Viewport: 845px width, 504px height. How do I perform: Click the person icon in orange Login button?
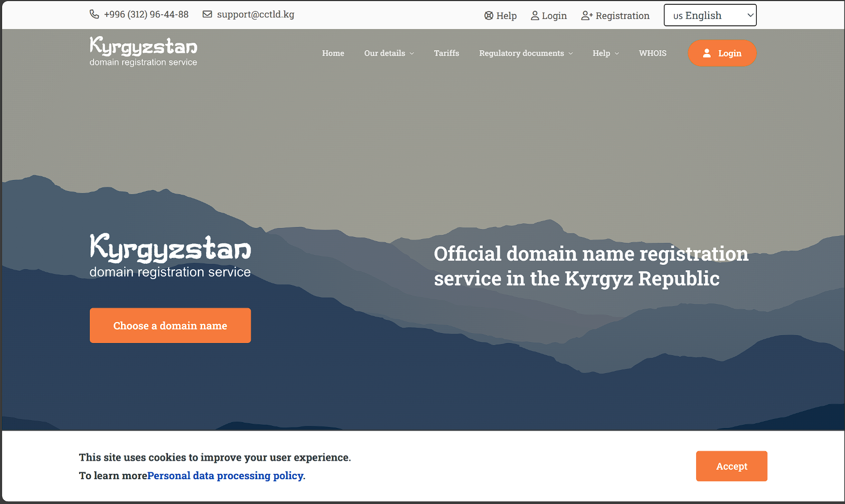tap(707, 53)
